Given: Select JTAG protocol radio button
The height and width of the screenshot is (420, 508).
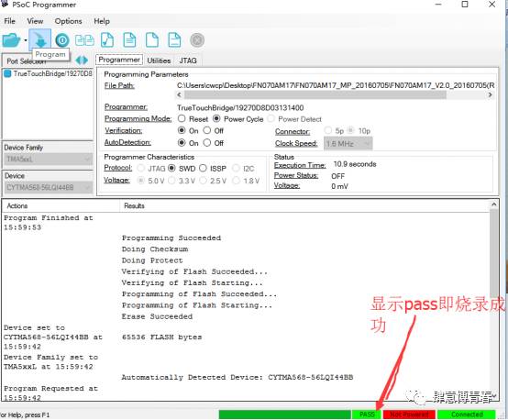Looking at the screenshot, I should pyautogui.click(x=141, y=168).
